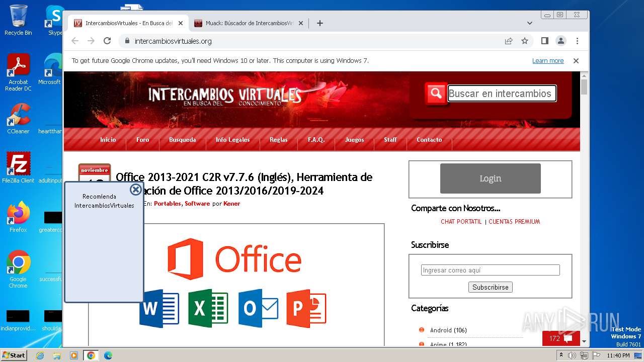The image size is (644, 362).
Task: Bookmark this page with the star icon
Action: pyautogui.click(x=525, y=41)
